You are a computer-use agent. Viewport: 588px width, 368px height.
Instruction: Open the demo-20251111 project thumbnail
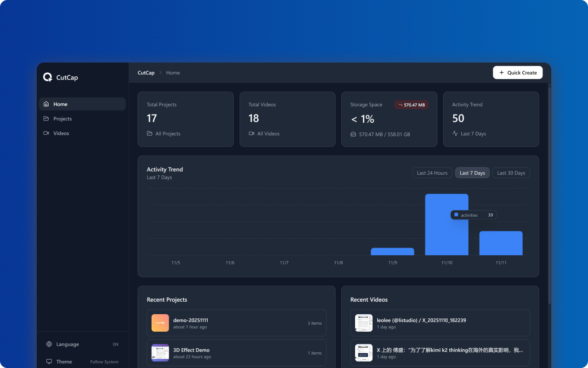[160, 323]
